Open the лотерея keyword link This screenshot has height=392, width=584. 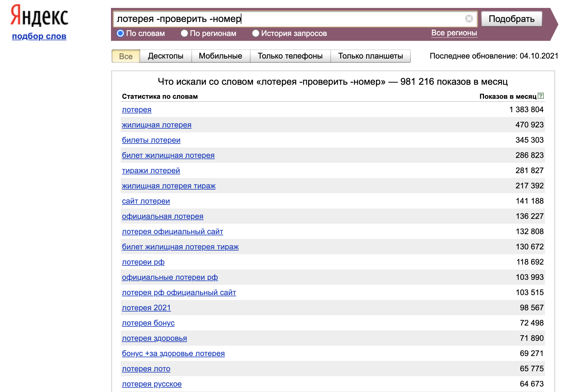click(137, 109)
